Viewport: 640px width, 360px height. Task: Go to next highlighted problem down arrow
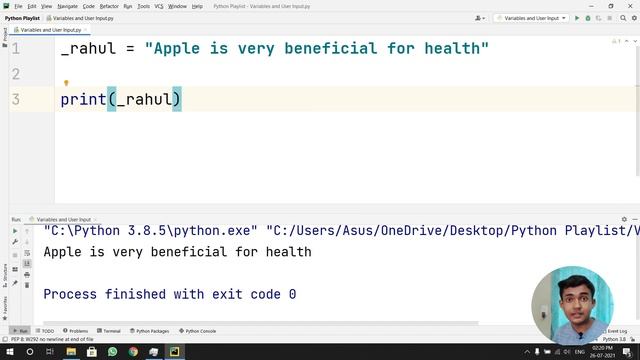click(x=634, y=41)
